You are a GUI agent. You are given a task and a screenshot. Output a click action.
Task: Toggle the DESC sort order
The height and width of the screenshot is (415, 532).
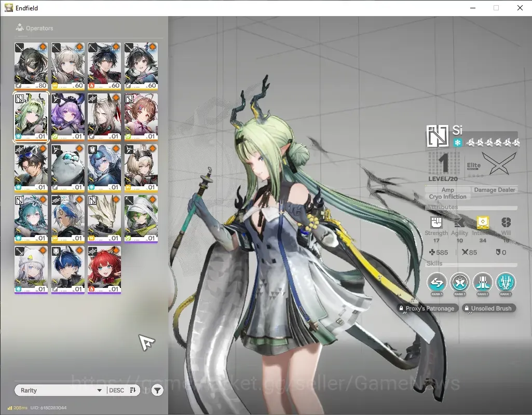pyautogui.click(x=122, y=390)
